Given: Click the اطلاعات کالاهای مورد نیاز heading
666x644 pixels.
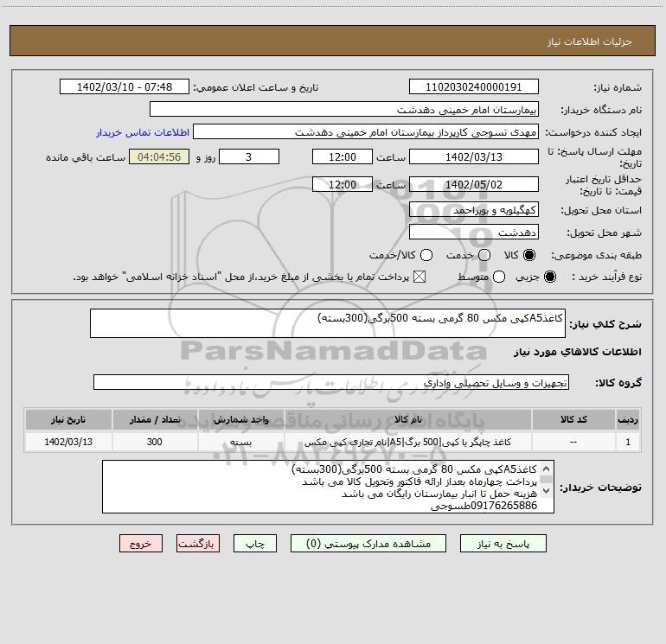Looking at the screenshot, I should pos(578,352).
